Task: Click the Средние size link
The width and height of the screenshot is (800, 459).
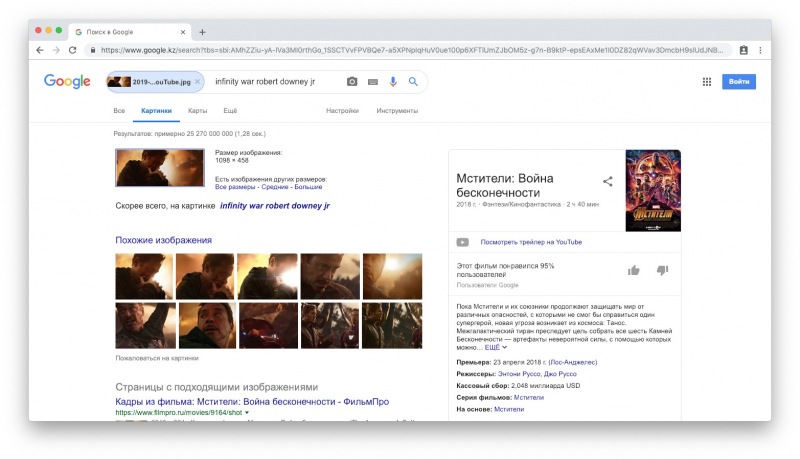Action: (275, 187)
